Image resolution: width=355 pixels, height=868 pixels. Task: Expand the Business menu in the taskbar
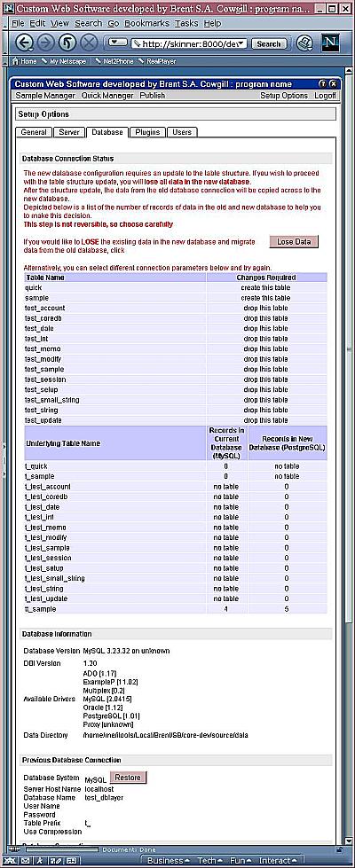coord(169,861)
